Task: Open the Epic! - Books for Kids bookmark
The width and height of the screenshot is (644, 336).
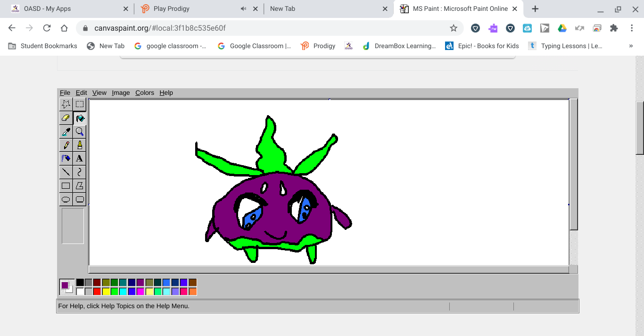Action: [x=482, y=46]
